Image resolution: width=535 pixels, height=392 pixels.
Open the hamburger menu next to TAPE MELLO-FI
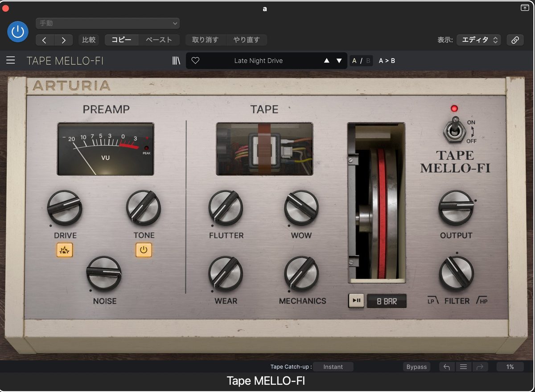click(11, 61)
